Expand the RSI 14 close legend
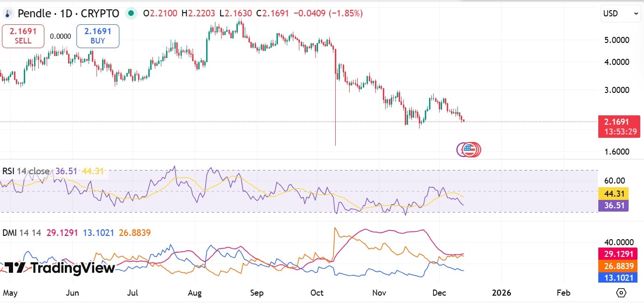The image size is (644, 305). 26,171
